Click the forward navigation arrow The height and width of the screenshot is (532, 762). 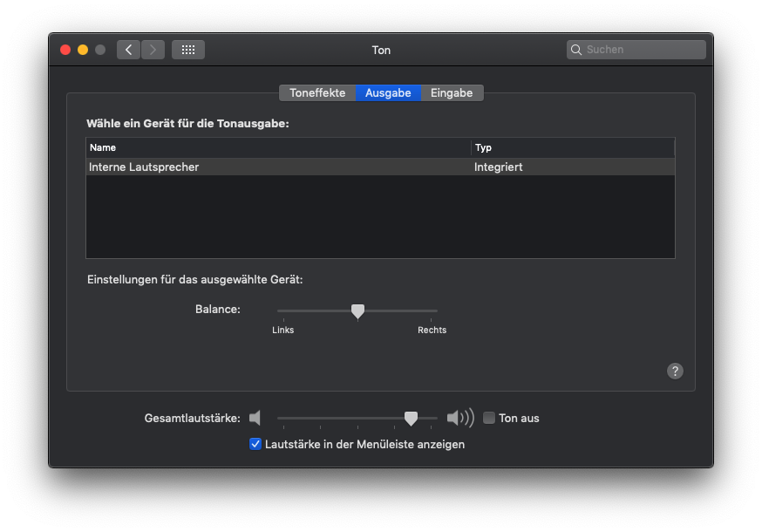click(153, 50)
